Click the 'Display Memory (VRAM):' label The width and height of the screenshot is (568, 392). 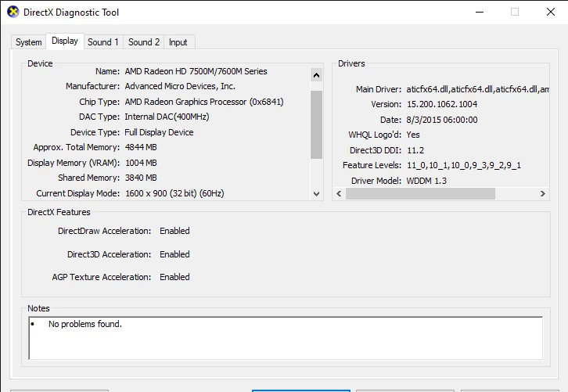click(x=74, y=163)
